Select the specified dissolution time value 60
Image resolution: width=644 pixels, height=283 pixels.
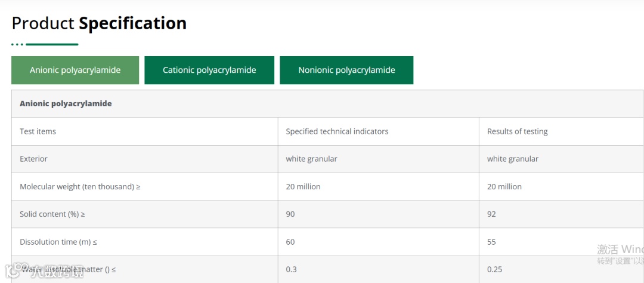pyautogui.click(x=290, y=242)
